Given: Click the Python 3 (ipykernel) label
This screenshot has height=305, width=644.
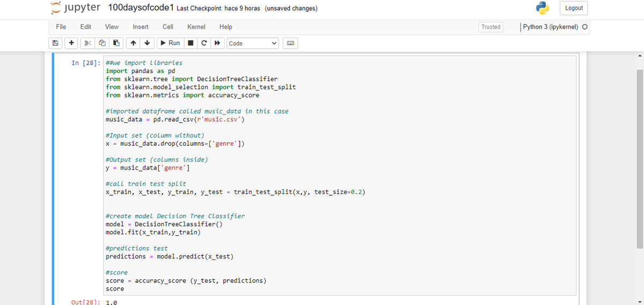Looking at the screenshot, I should click(551, 27).
